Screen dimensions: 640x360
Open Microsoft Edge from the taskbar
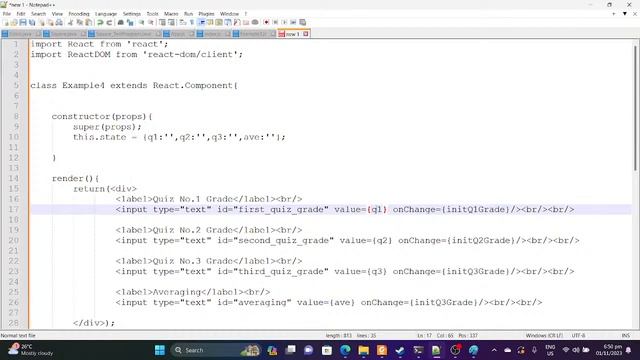click(345, 350)
